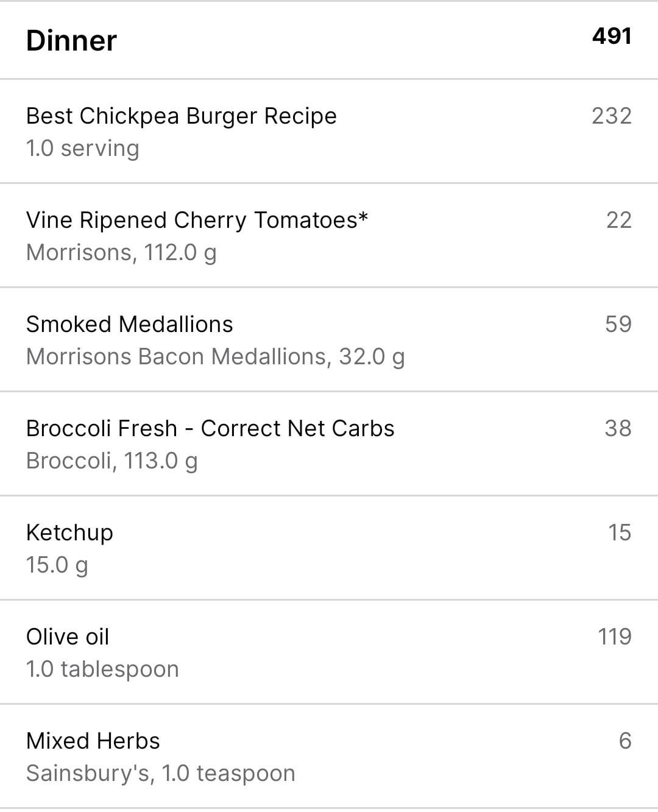Screen dimensions: 658x812
Task: Open the Dinner meal header
Action: tap(329, 40)
